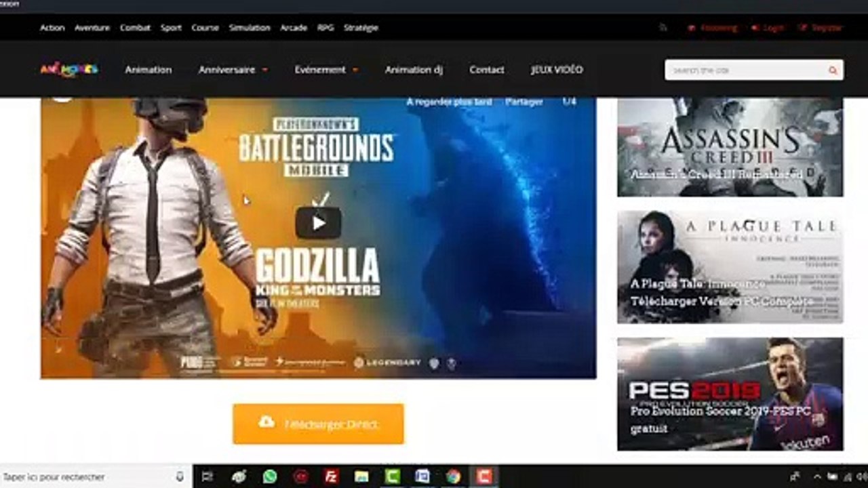This screenshot has width=868, height=488.
Task: Open the Pro Evolution Soccer 2019 thumbnail
Action: click(730, 394)
